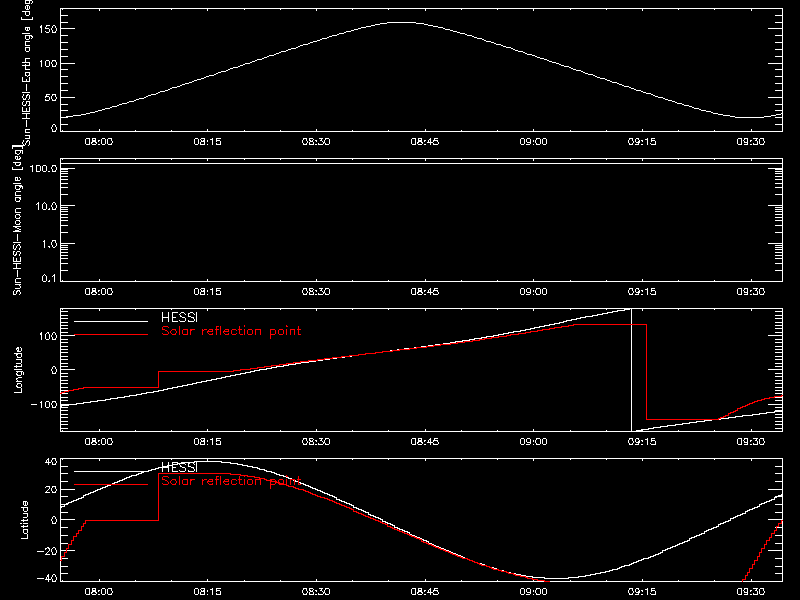Click 09:00 under the Moon angle plot
Screen dimensions: 800x600
pyautogui.click(x=533, y=292)
